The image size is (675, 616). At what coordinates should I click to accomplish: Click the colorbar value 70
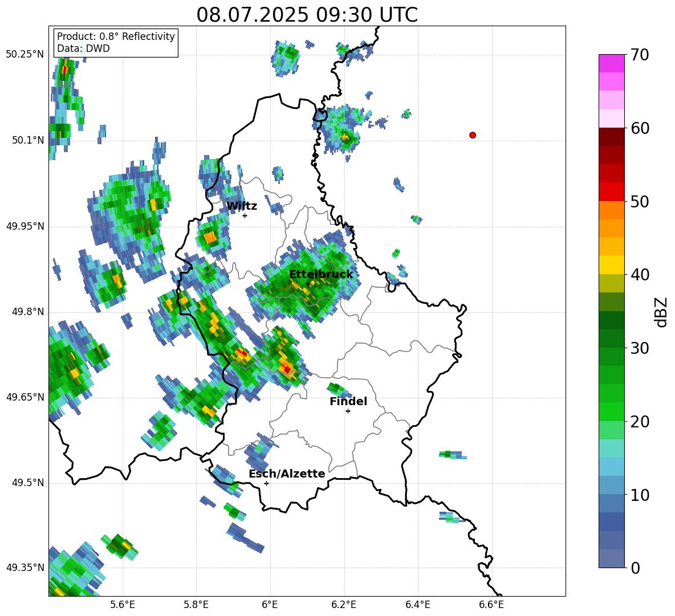[640, 55]
